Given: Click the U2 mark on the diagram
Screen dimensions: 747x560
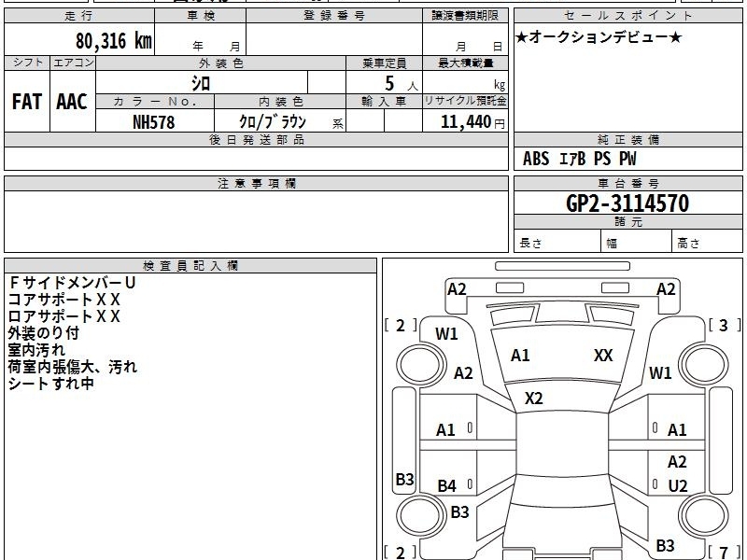Looking at the screenshot, I should point(678,485).
